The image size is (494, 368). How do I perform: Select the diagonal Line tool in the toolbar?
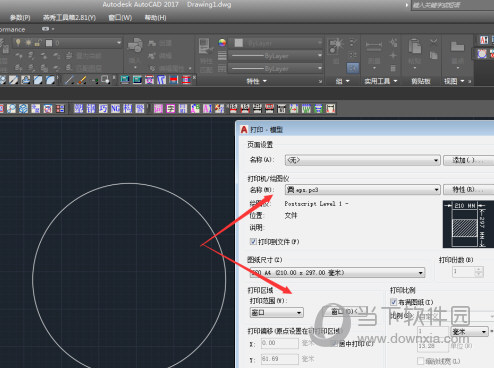point(69,80)
